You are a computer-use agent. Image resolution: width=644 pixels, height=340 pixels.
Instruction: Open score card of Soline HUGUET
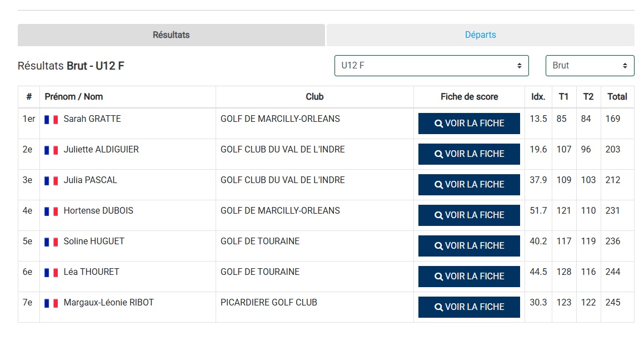pos(469,246)
